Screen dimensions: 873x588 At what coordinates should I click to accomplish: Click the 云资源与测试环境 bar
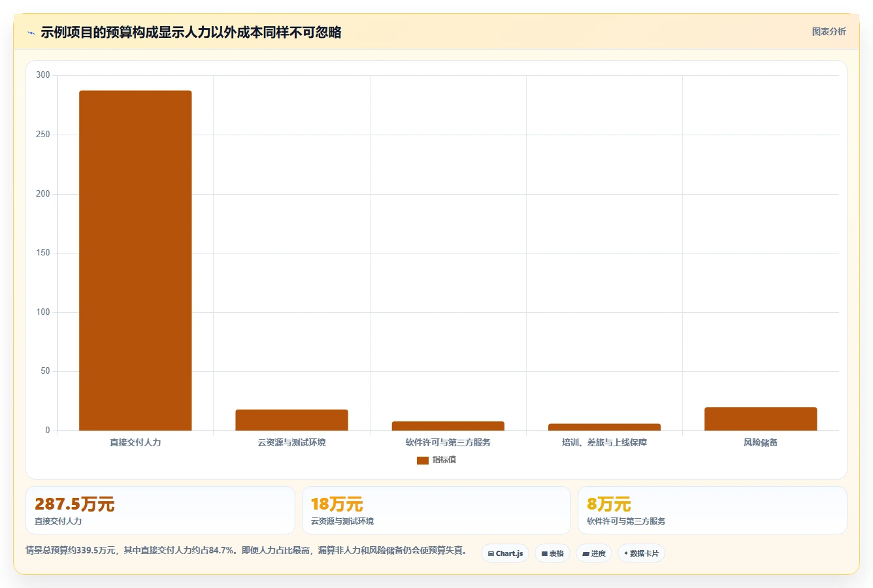tap(291, 420)
